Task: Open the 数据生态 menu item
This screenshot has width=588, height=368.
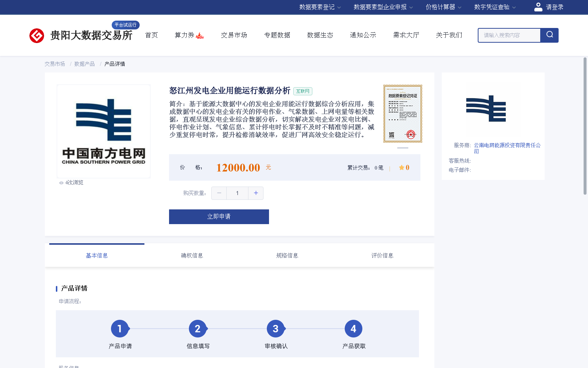Action: pos(320,35)
